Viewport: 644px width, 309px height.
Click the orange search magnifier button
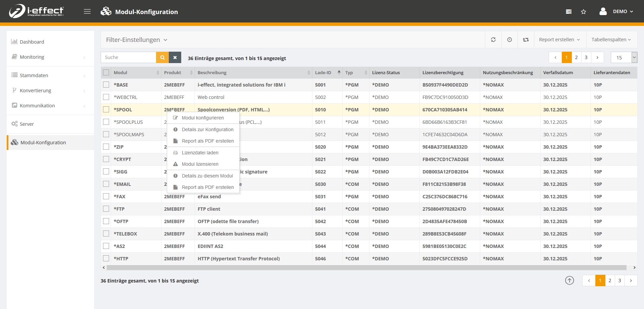point(162,57)
